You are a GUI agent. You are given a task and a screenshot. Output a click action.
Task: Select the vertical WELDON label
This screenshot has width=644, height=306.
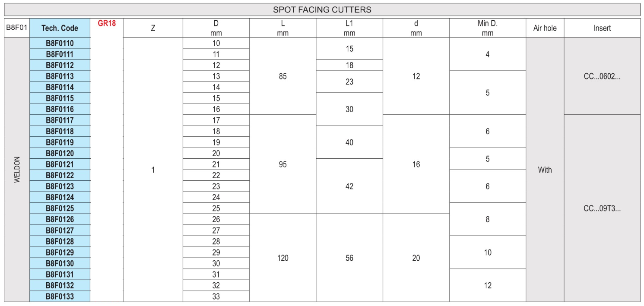click(x=17, y=170)
